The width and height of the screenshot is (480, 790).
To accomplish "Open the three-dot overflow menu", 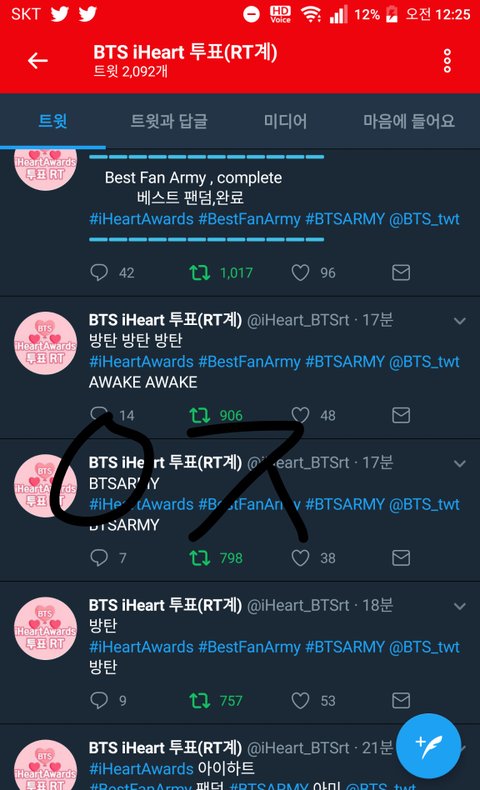I will [x=447, y=61].
